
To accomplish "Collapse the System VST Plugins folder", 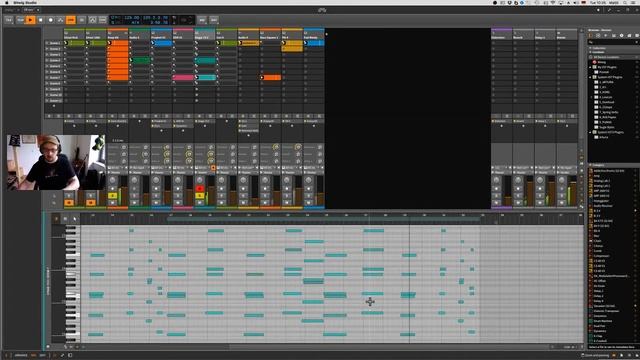I will click(590, 77).
